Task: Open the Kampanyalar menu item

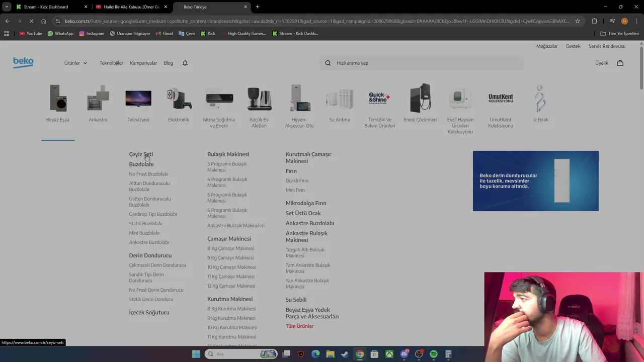Action: [143, 63]
